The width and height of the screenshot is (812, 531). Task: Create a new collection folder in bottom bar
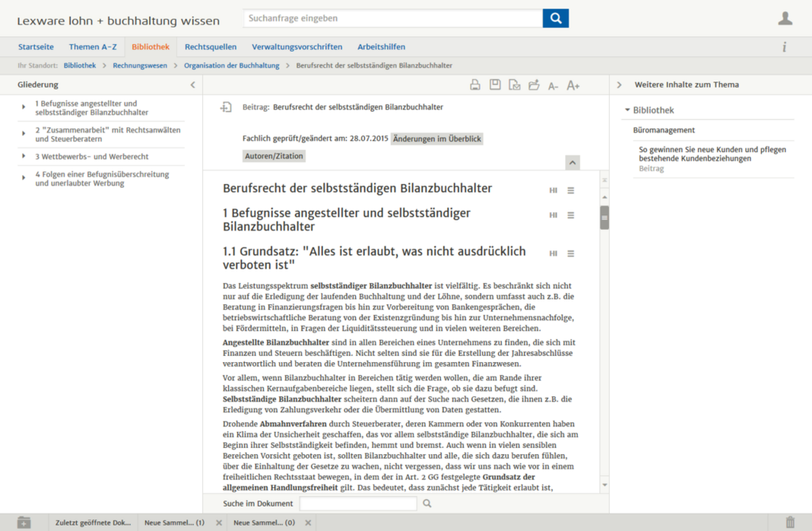(x=24, y=522)
